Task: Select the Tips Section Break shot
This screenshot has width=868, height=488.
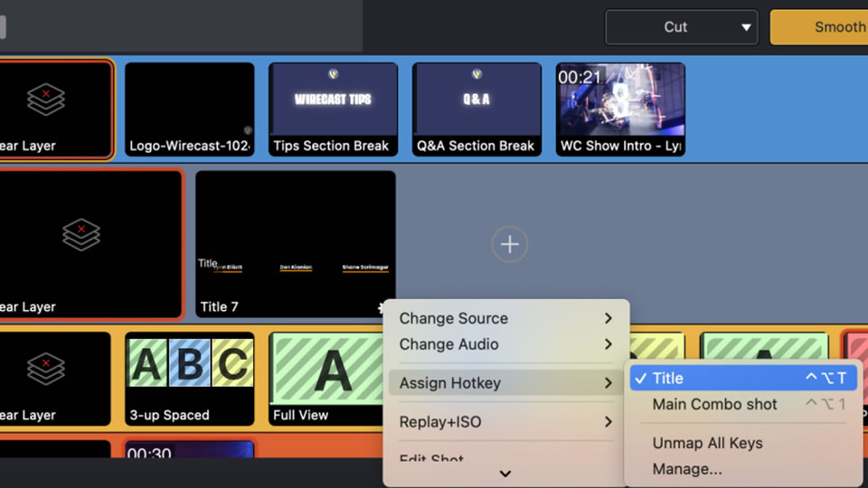Action: pyautogui.click(x=333, y=109)
